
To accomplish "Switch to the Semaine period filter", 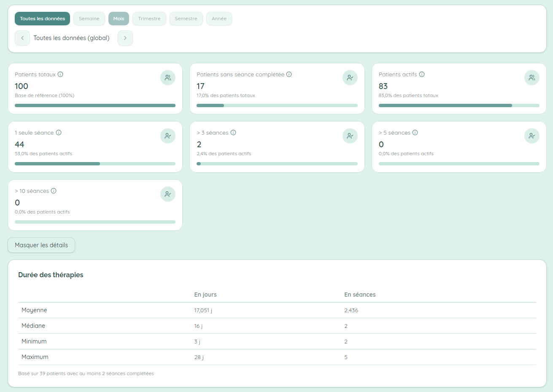I will click(x=89, y=19).
